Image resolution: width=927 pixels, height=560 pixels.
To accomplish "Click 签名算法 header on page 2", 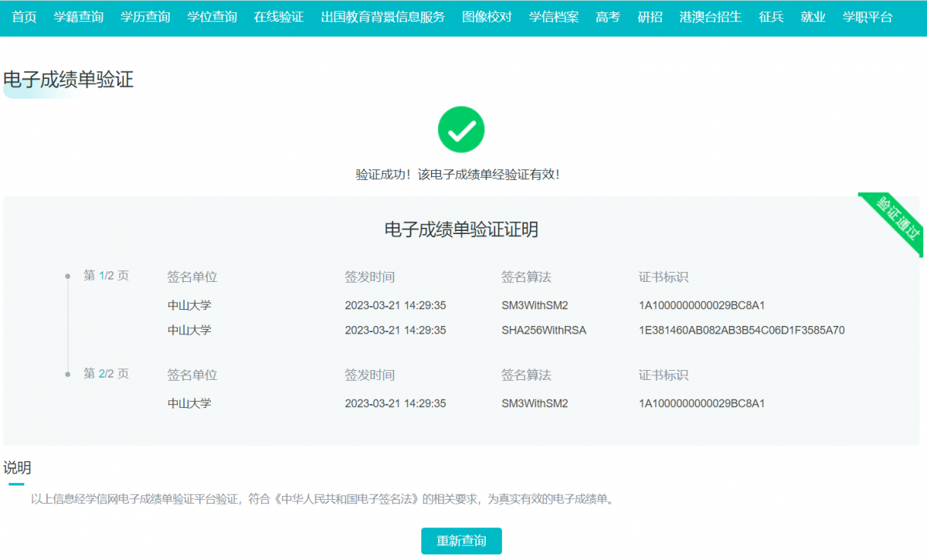I will coord(526,375).
